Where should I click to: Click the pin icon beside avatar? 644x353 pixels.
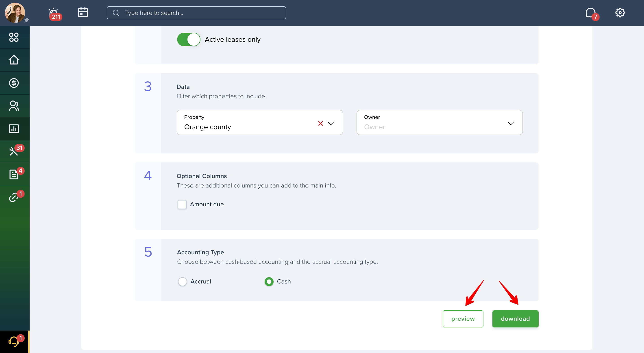tap(26, 20)
